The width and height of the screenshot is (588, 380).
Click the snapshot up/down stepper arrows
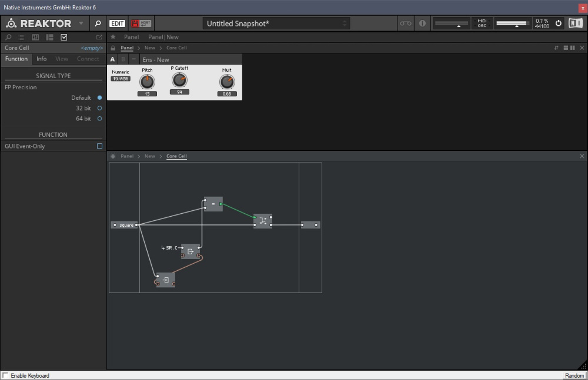click(x=344, y=23)
